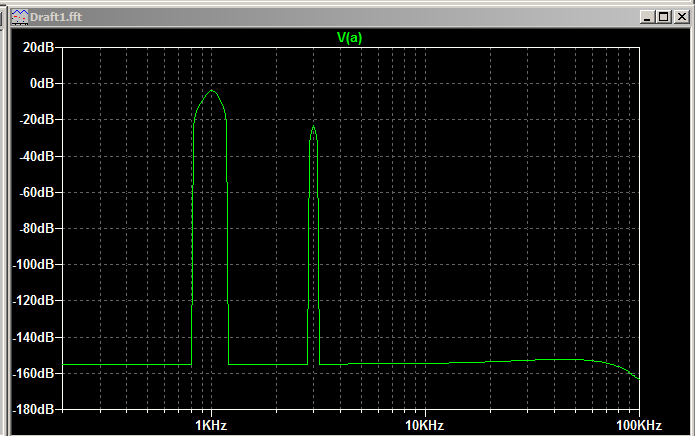The image size is (695, 436).
Task: Click the V(a) trace label
Action: tap(349, 38)
